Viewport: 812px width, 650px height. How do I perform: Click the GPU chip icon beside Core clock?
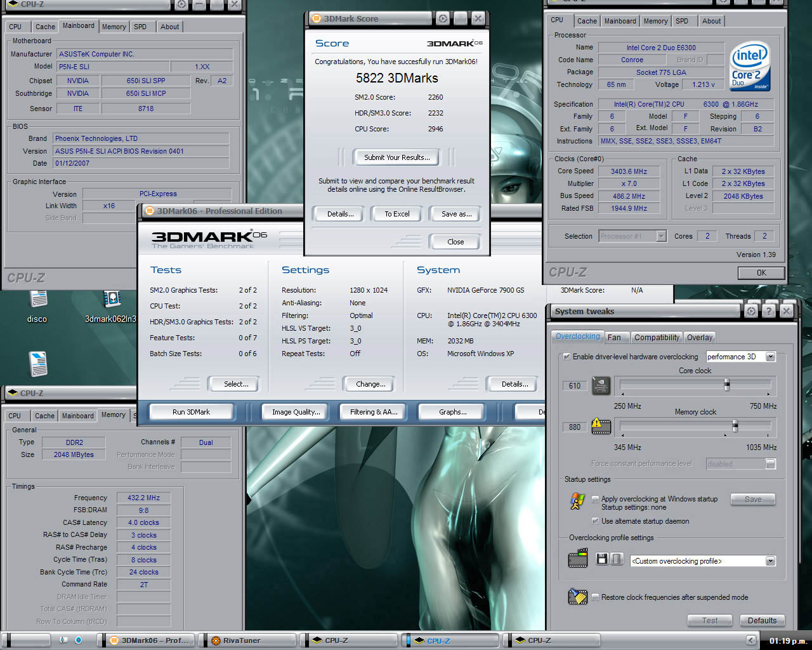[601, 385]
